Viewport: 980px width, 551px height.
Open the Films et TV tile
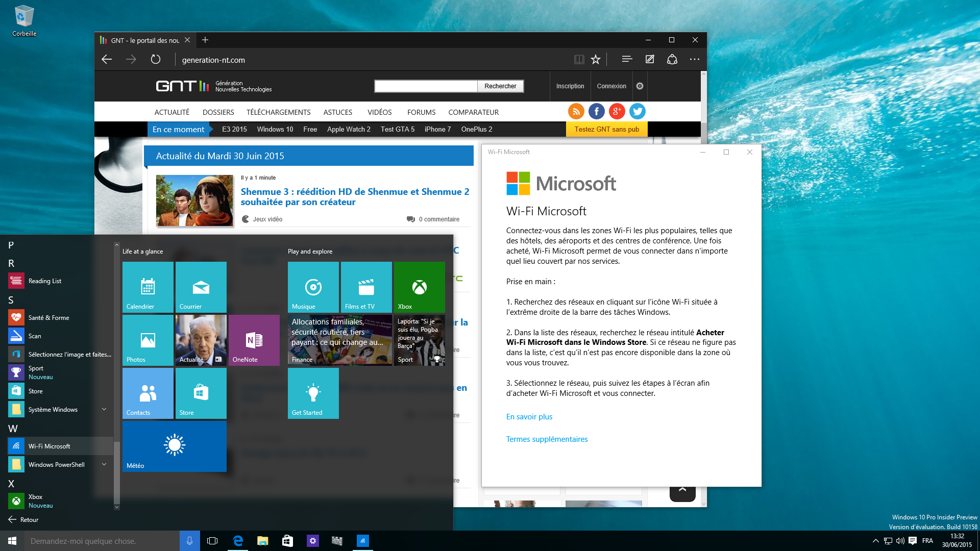[x=366, y=287]
